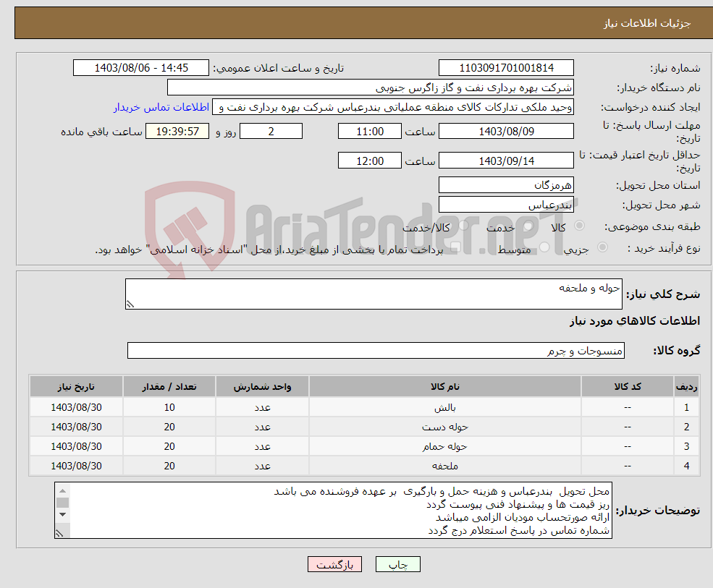Click item name حوله حمام in row 3
The width and height of the screenshot is (713, 588).
point(444,446)
